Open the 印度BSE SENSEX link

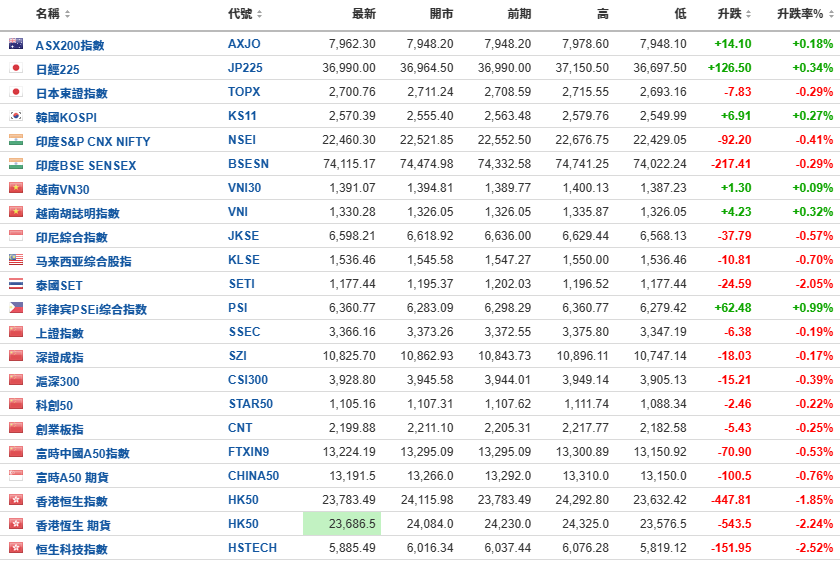[x=86, y=166]
